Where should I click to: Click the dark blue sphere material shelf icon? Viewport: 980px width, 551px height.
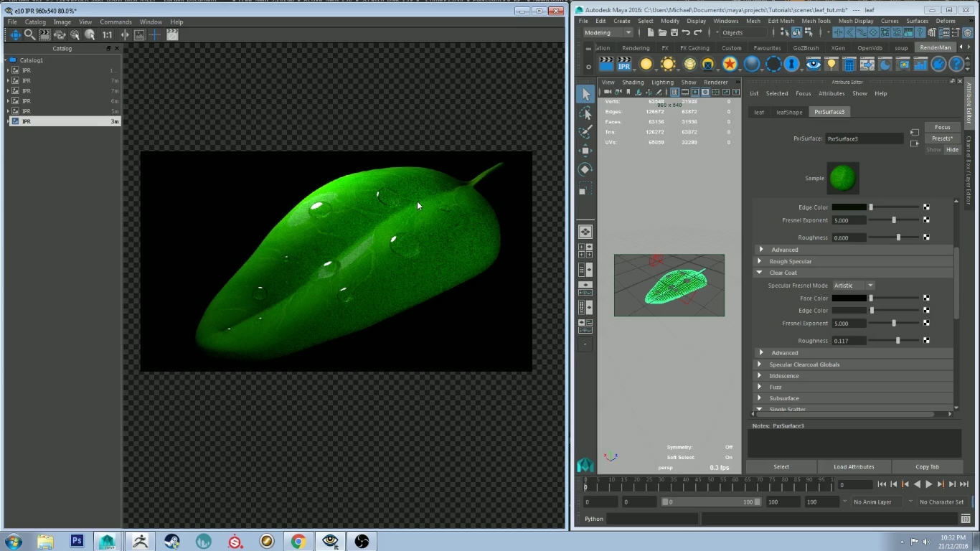click(751, 65)
